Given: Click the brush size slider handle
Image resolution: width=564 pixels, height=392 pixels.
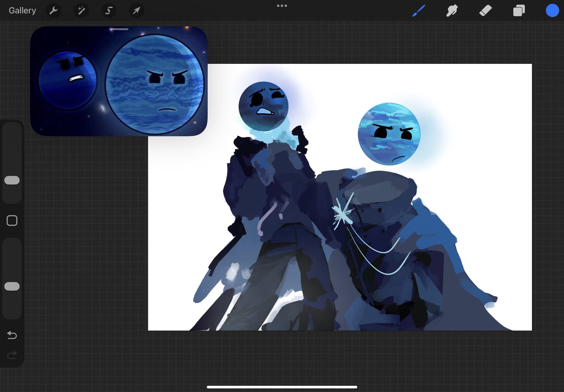Looking at the screenshot, I should click(x=12, y=180).
